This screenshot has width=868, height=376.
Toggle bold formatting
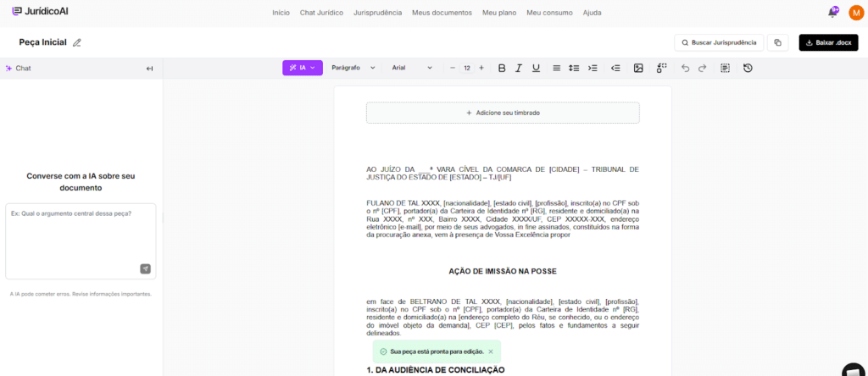[502, 68]
